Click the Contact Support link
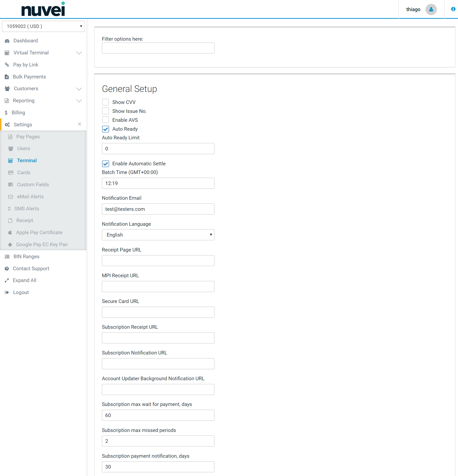Screen dimensions: 458x476 click(31, 268)
